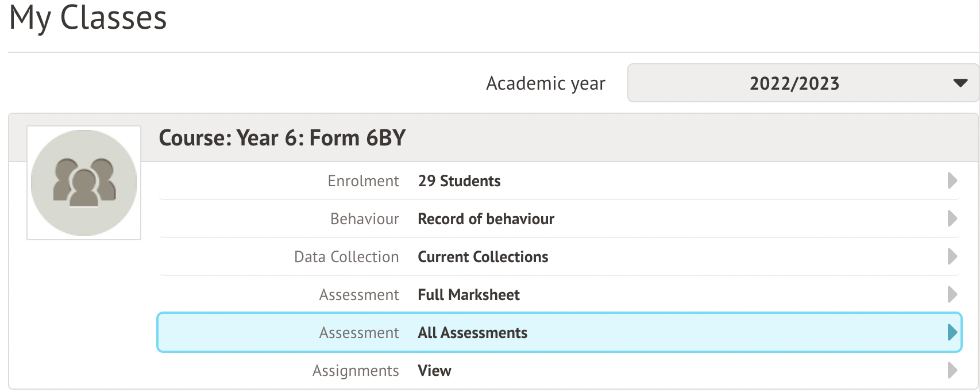
Task: Click the Assignments row label
Action: [x=356, y=371]
